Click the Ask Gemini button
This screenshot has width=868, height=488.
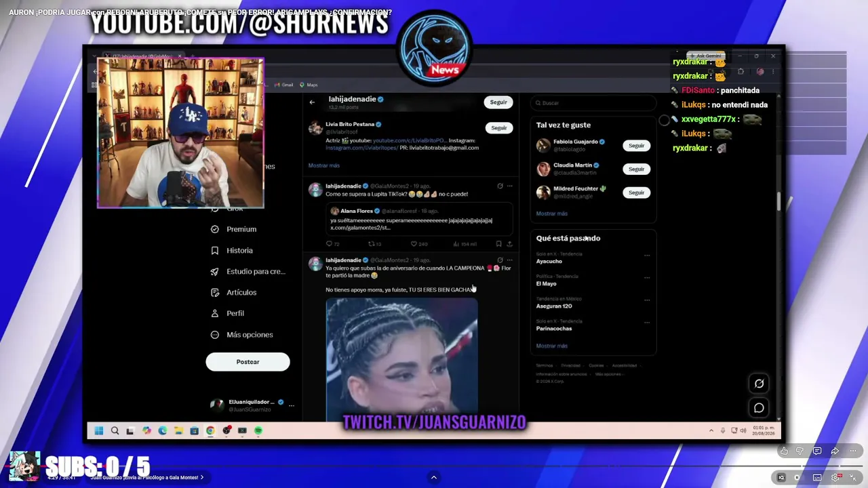pyautogui.click(x=706, y=56)
